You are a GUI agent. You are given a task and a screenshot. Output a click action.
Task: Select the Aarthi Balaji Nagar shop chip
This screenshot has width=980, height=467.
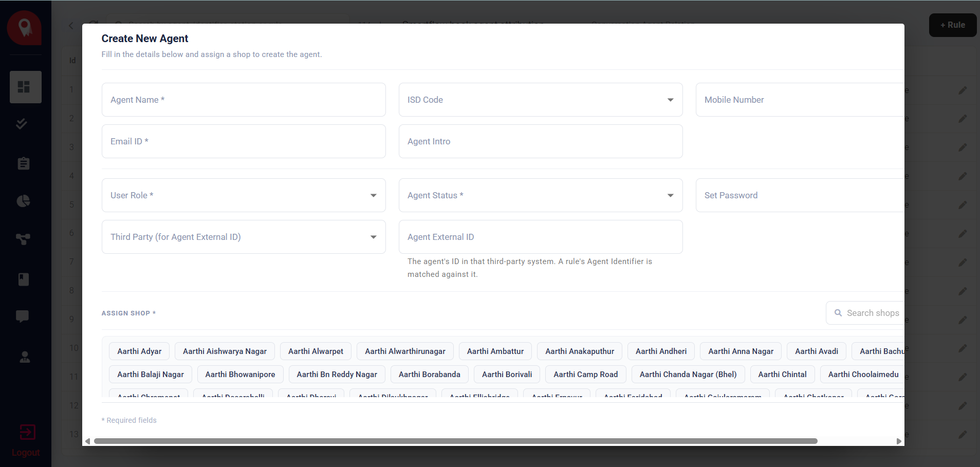pyautogui.click(x=151, y=375)
